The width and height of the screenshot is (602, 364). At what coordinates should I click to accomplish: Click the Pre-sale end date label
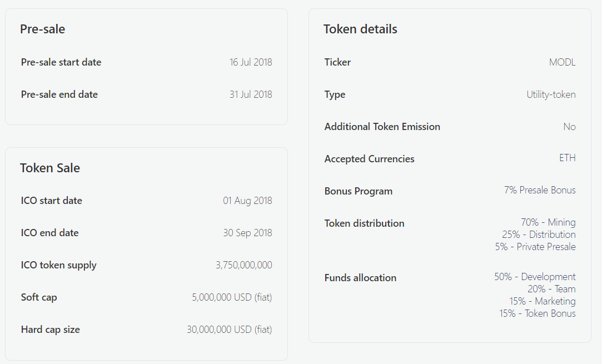pos(59,94)
